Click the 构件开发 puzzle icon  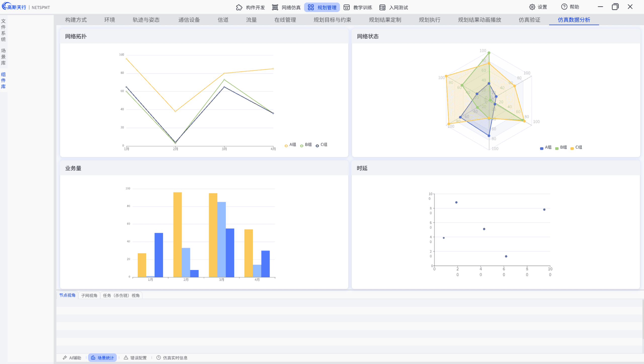[x=239, y=8]
